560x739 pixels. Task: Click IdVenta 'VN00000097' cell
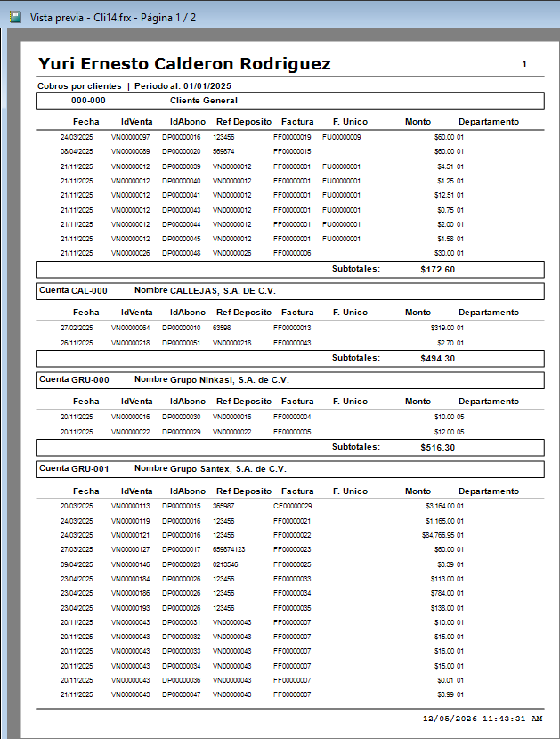click(x=130, y=138)
